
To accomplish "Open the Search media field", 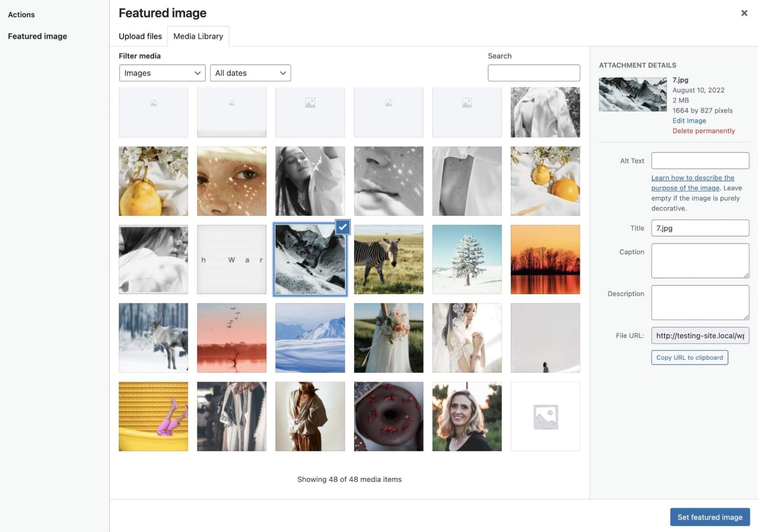I will coord(534,72).
